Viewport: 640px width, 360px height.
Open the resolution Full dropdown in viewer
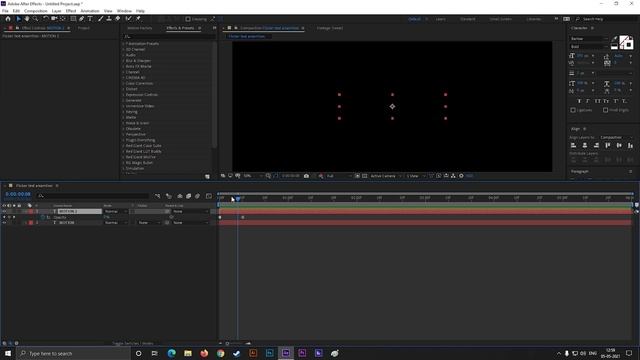[x=339, y=176]
